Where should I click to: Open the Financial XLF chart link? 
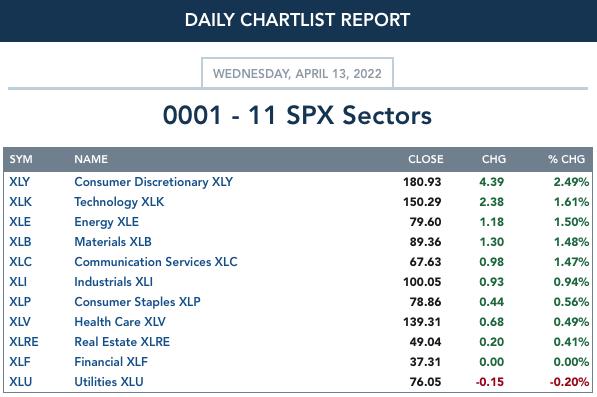[111, 362]
